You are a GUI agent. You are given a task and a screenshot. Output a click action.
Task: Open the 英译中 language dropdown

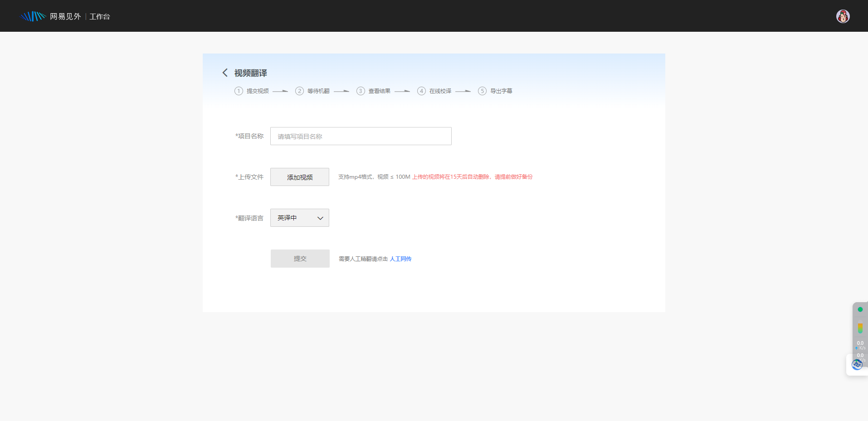[x=299, y=218]
